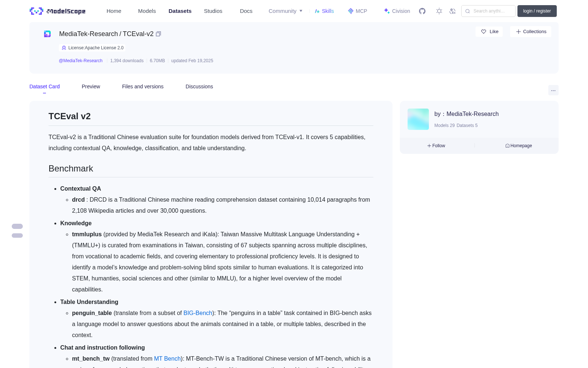Screen dimensions: 588x368
Task: Open the BIG-Bench link
Action: (198, 313)
